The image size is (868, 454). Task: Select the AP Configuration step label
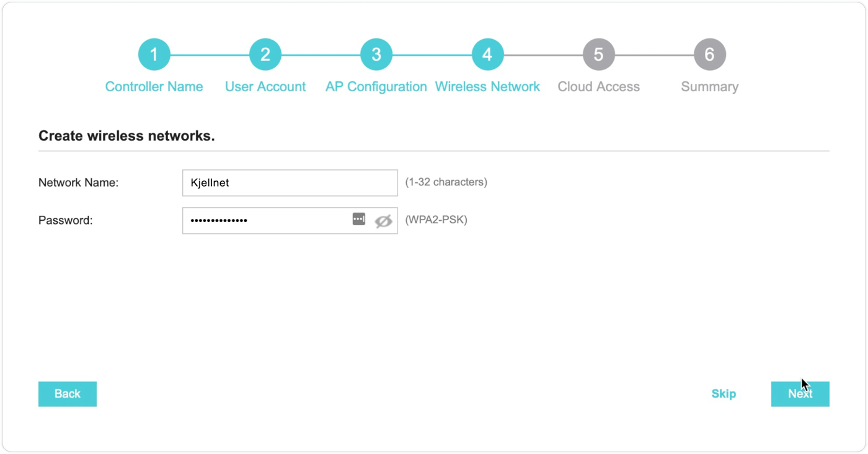tap(376, 87)
